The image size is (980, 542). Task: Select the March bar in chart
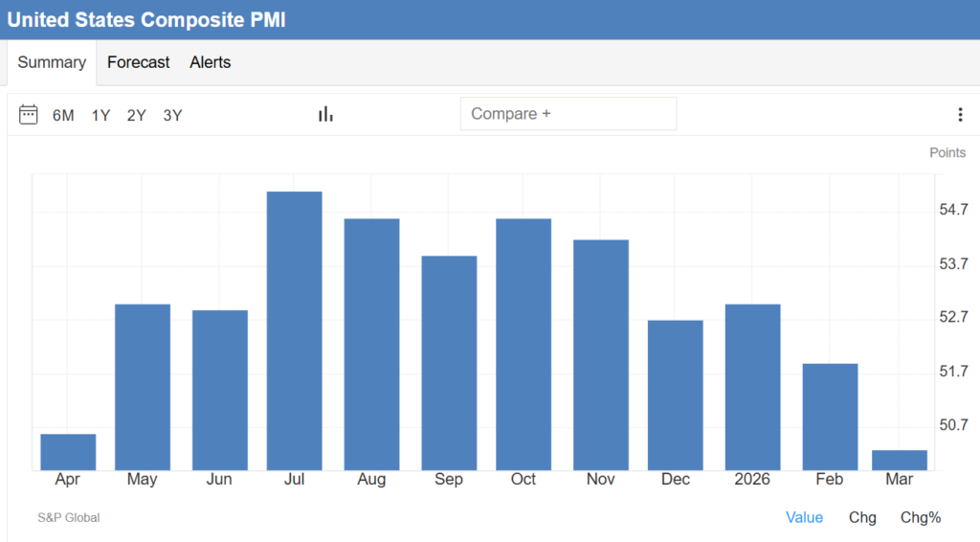(x=900, y=460)
